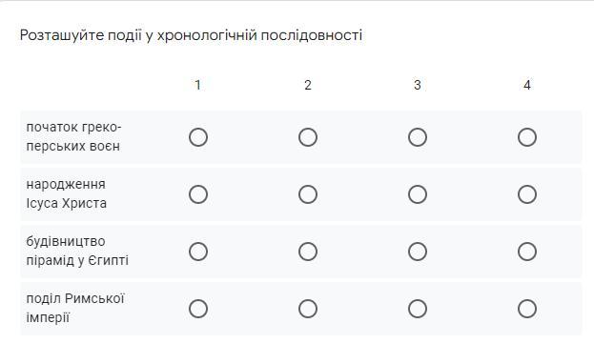Set поділ Римської імперії to position 3

pos(418,309)
